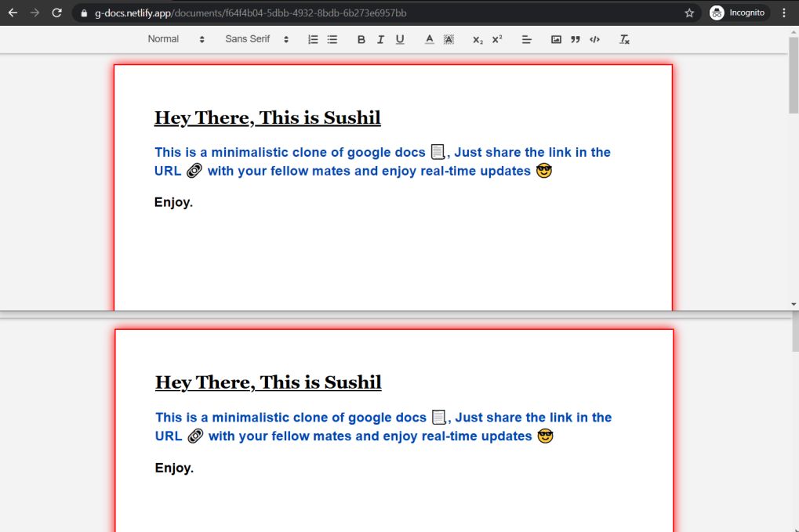Viewport: 799px width, 532px height.
Task: Format the text as a blockquote
Action: tap(576, 38)
